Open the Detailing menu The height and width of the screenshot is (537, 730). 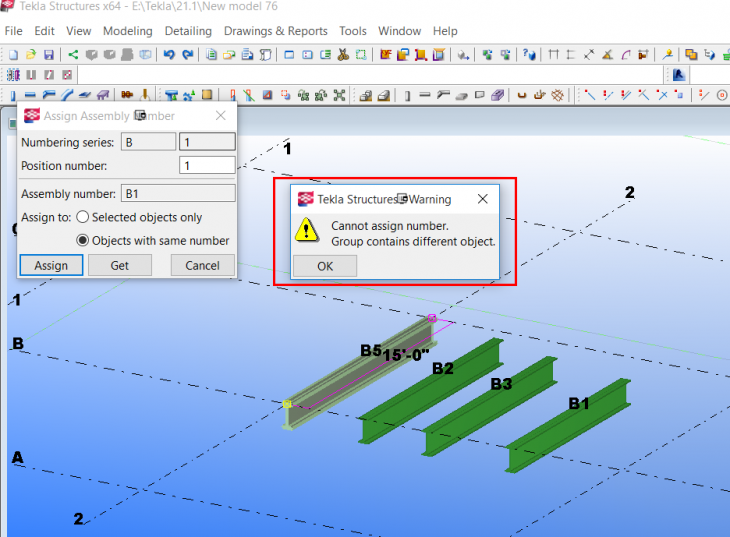click(x=188, y=31)
